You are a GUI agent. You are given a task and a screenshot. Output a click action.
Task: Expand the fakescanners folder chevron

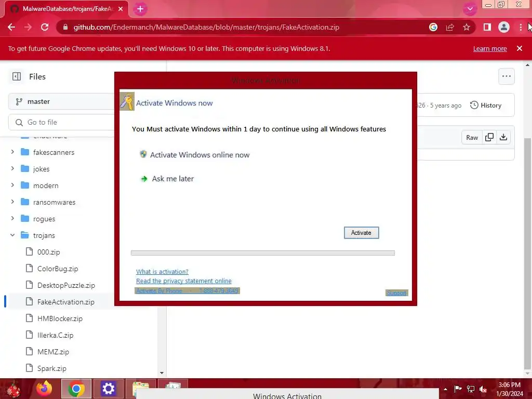tap(12, 152)
